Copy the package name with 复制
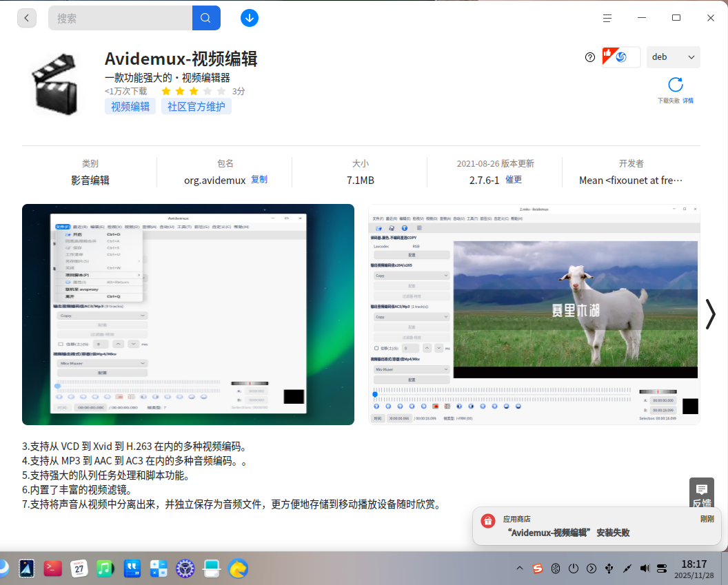Image resolution: width=728 pixels, height=585 pixels. click(x=259, y=180)
